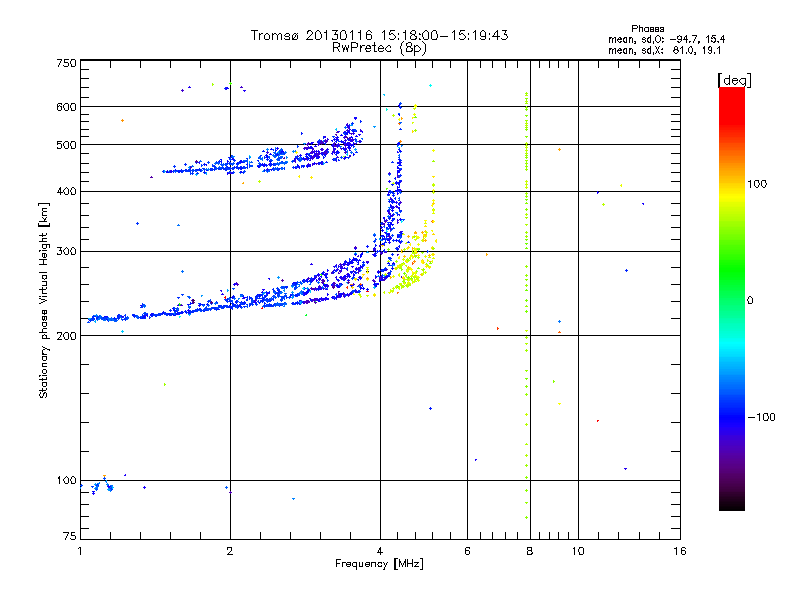Click colorbar tick label '0'
This screenshot has height=600, width=800.
750,301
